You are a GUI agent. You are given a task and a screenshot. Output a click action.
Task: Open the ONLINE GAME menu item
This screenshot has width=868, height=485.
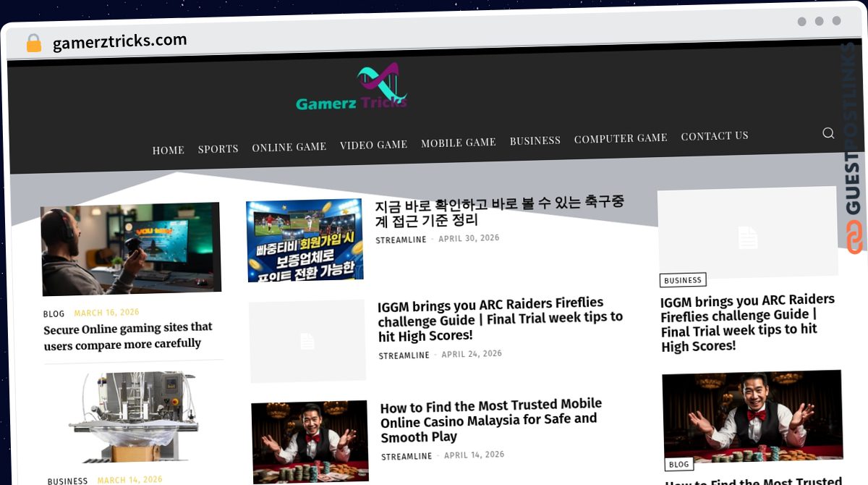coord(289,146)
